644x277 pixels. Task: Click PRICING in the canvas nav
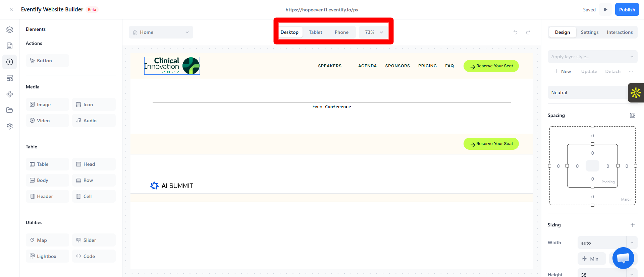[x=427, y=66]
